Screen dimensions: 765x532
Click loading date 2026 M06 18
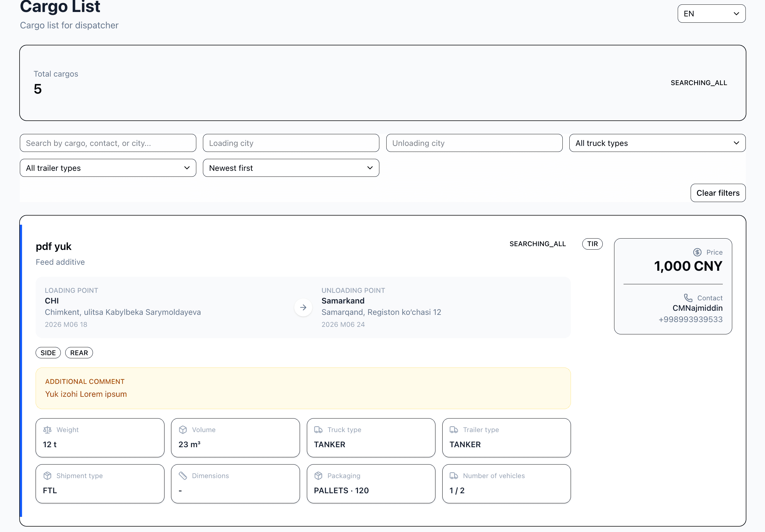coord(66,324)
